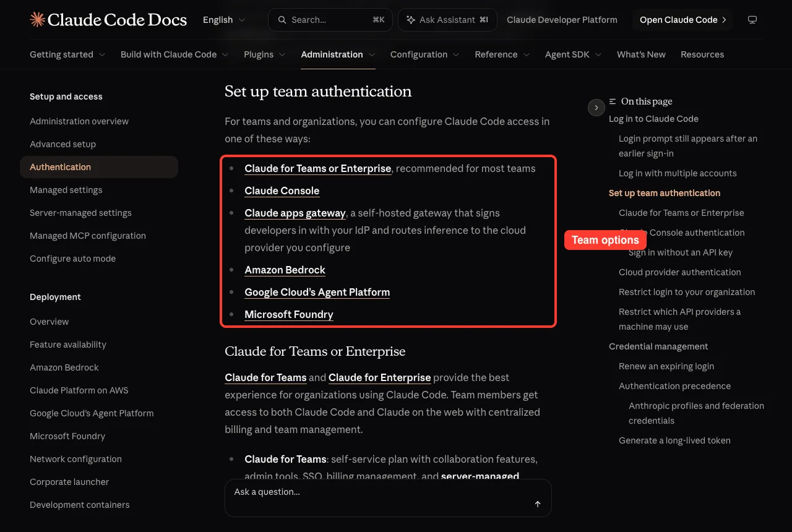Open the English language dropdown
Screen dimensions: 792x532
pyautogui.click(x=224, y=20)
